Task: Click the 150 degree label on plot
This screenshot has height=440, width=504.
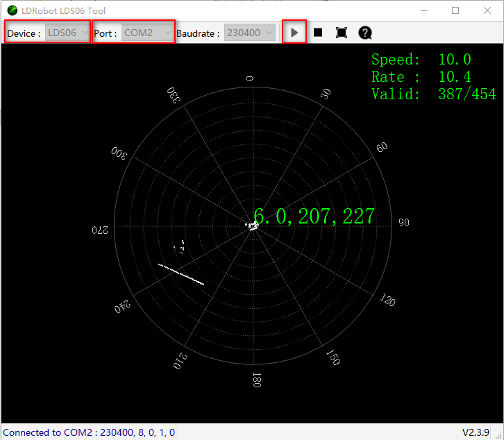Action: (x=333, y=357)
